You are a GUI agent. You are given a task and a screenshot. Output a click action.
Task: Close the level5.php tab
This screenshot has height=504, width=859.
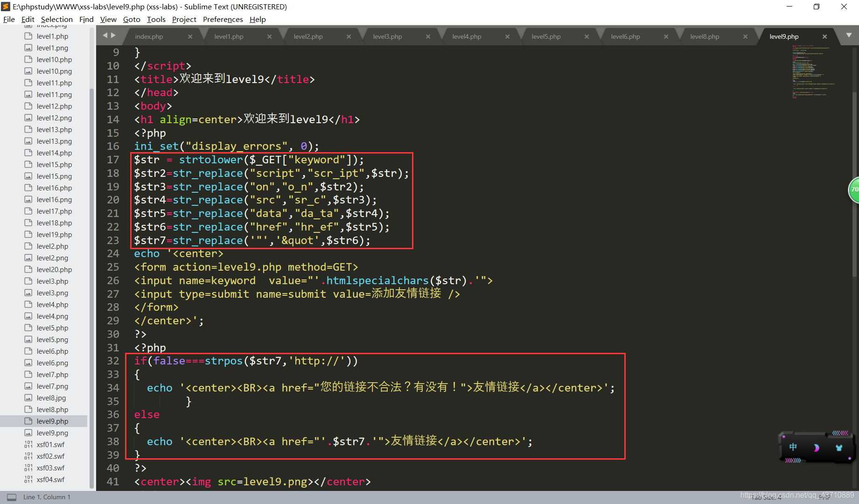point(587,36)
